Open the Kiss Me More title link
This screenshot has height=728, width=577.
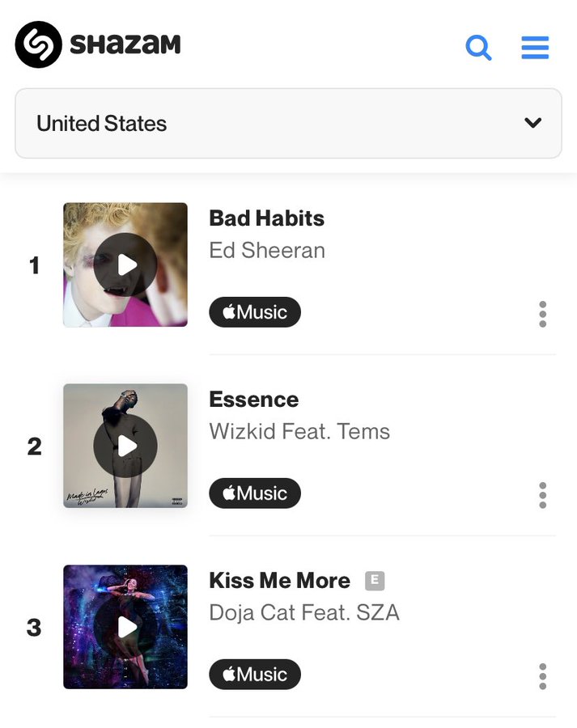[279, 581]
